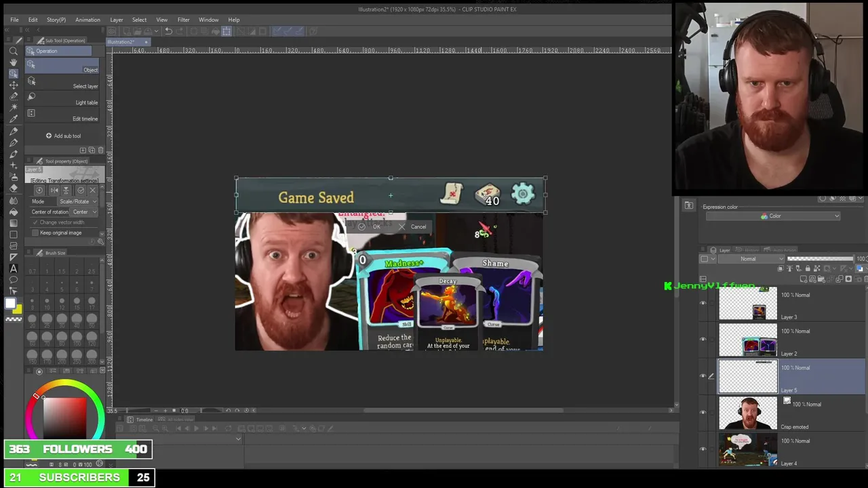Select the Figure rectangle tool

13,235
